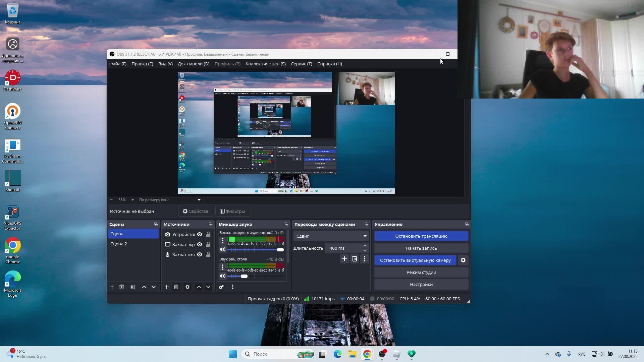The width and height of the screenshot is (644, 362).
Task: Pop out the Audio Mixer dock panel
Action: [x=286, y=224]
